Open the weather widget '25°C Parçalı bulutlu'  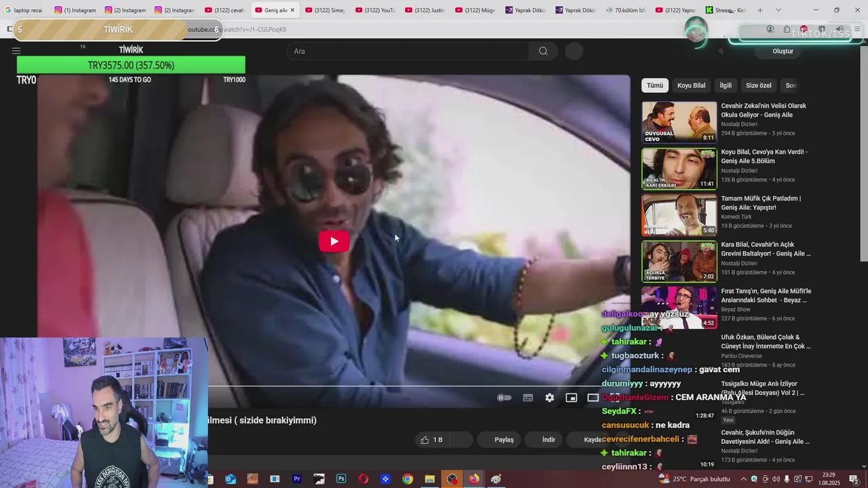(694, 479)
